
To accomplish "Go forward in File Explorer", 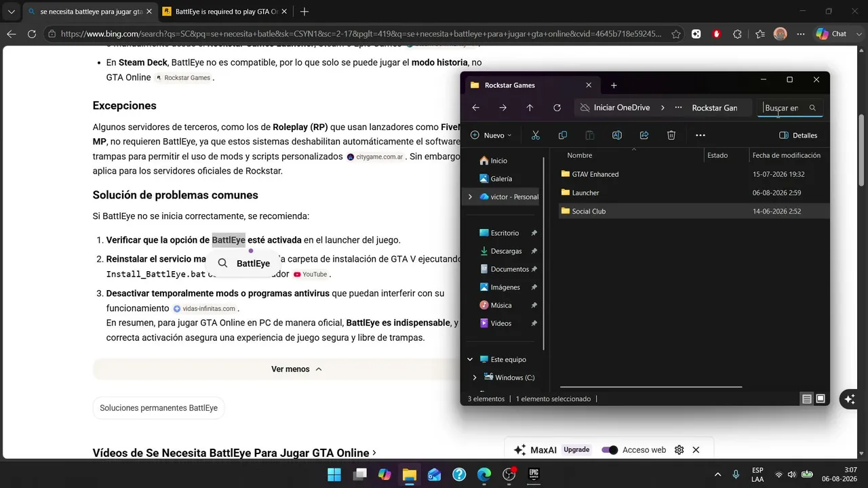I will pyautogui.click(x=502, y=108).
